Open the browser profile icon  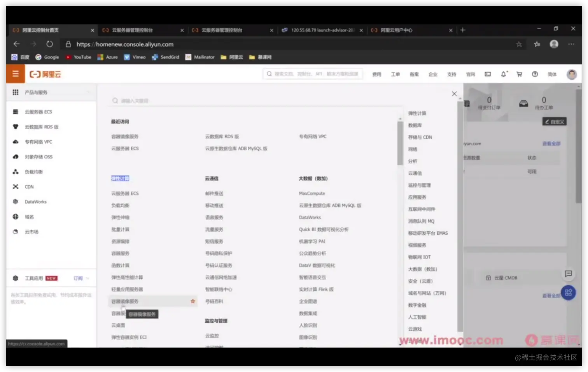point(554,44)
